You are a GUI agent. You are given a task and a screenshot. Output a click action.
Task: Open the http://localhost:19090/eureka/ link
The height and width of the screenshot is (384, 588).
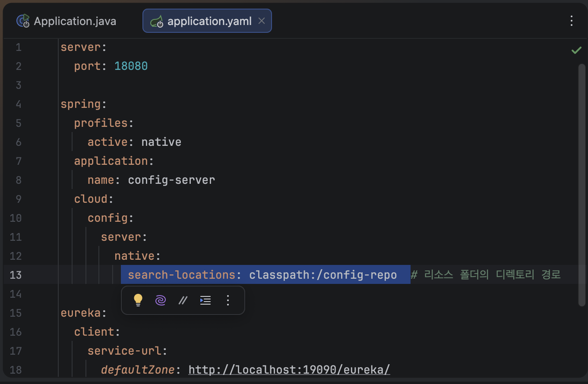[289, 370]
